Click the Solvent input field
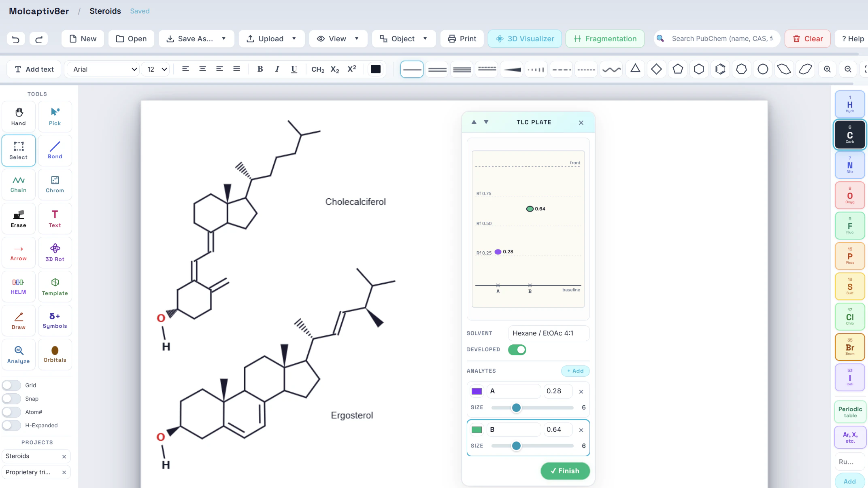Screen dimensions: 868x488 pyautogui.click(x=549, y=333)
